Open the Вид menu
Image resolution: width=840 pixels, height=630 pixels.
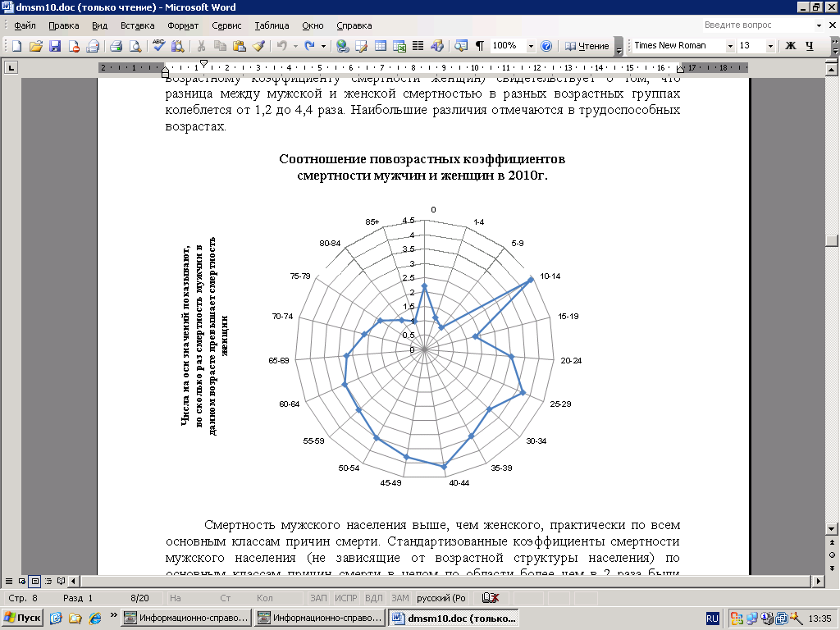99,25
